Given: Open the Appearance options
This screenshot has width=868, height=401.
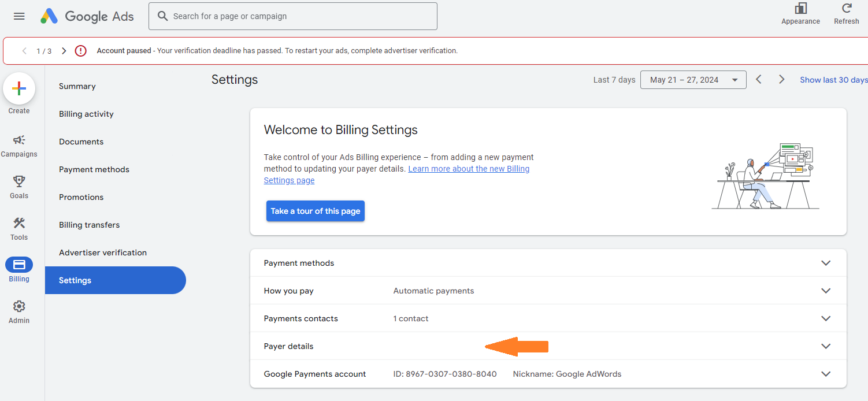Looking at the screenshot, I should point(800,14).
